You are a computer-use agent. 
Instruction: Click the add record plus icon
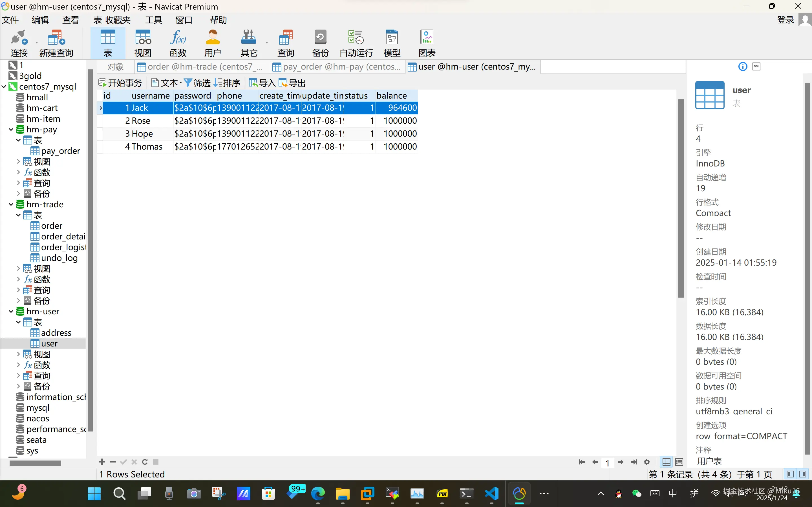pos(102,462)
